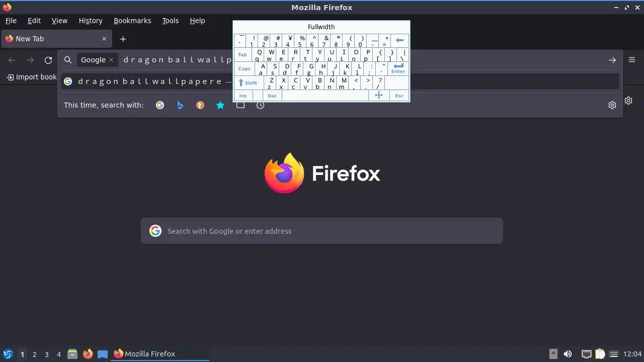Viewport: 644px width, 362px height.
Task: Close the New Tab tab
Action: coord(104,39)
